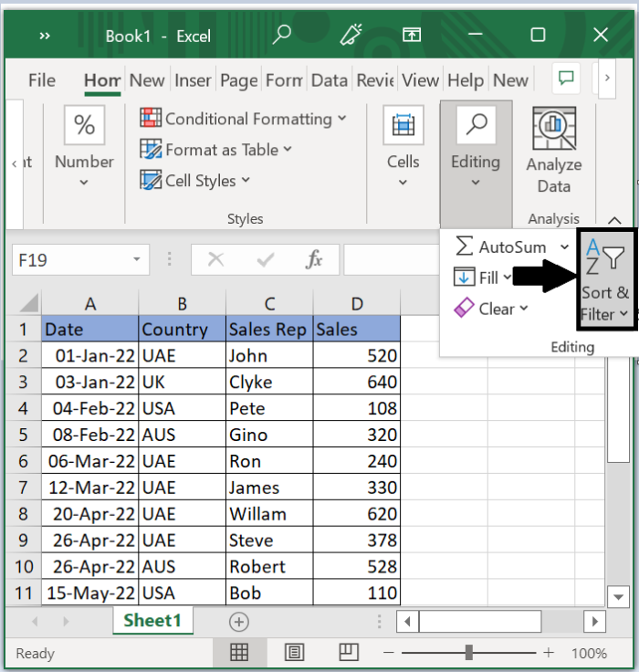Open the Name Box dropdown arrow

137,259
